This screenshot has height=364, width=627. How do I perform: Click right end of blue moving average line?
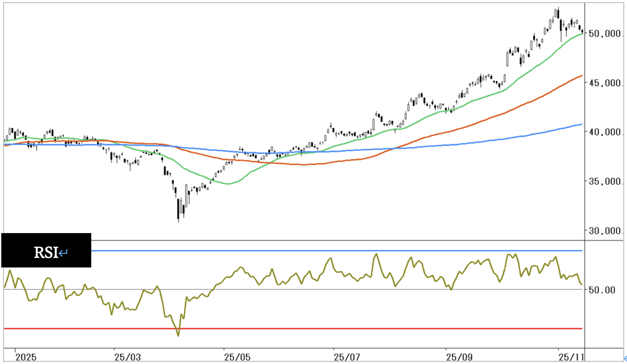(x=582, y=124)
